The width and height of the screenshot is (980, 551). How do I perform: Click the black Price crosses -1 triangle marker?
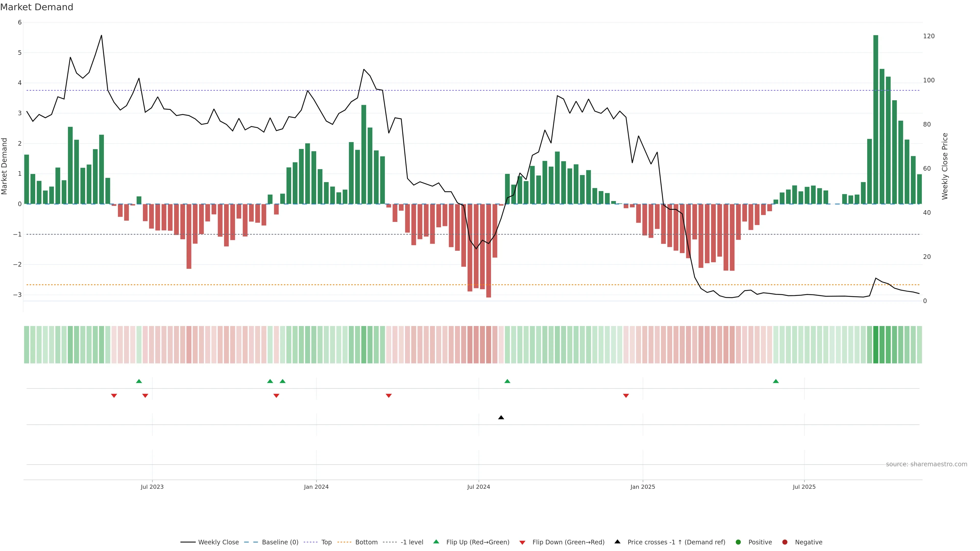(x=501, y=418)
